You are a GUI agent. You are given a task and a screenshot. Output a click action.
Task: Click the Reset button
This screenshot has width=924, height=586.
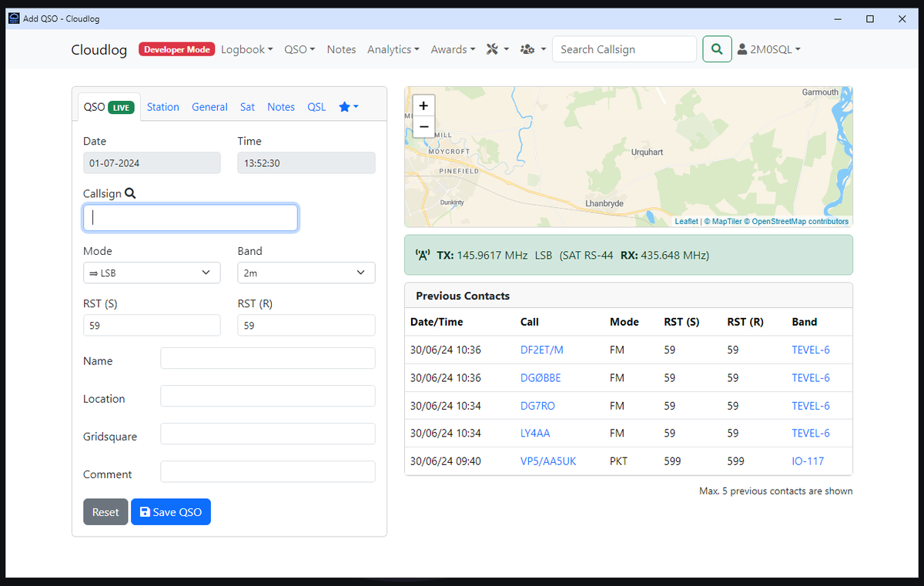105,511
